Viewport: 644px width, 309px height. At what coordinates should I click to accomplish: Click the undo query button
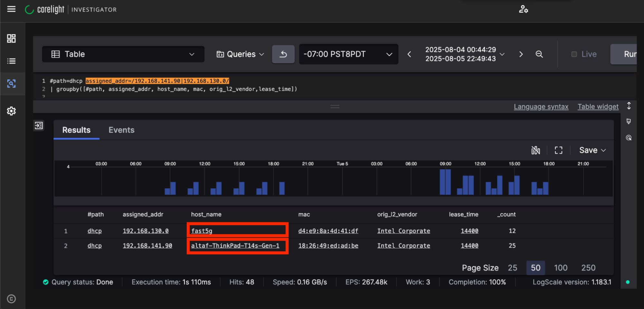click(x=283, y=54)
